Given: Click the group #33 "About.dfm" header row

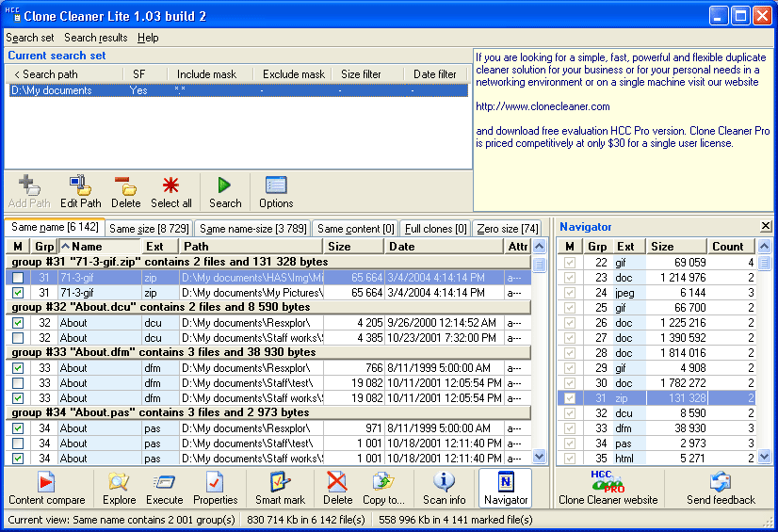Looking at the screenshot, I should [268, 352].
